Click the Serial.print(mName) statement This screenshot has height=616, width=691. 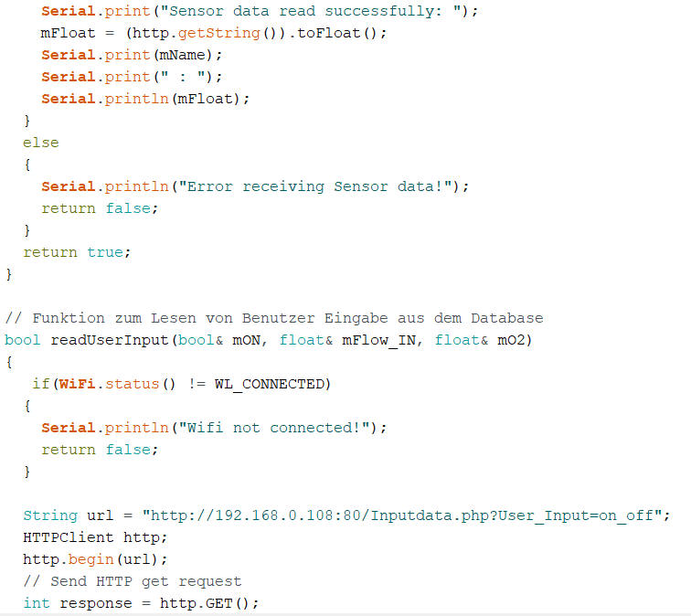click(x=132, y=54)
